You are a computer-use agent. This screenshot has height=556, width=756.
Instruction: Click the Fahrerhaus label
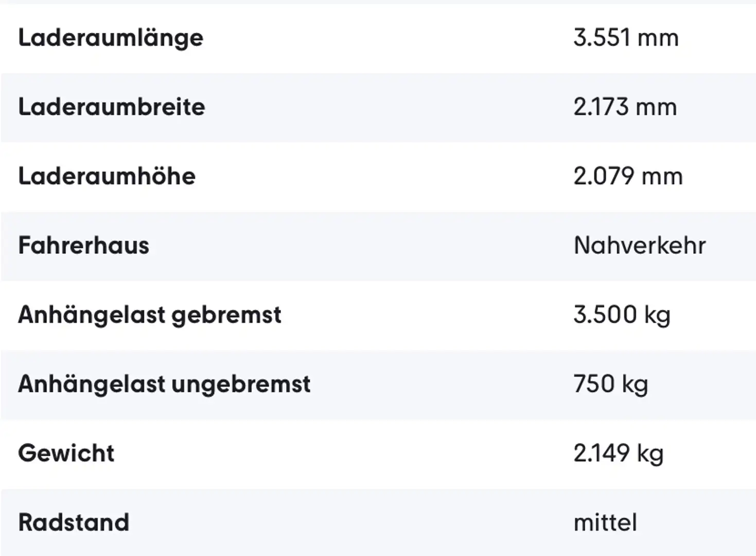pyautogui.click(x=84, y=246)
